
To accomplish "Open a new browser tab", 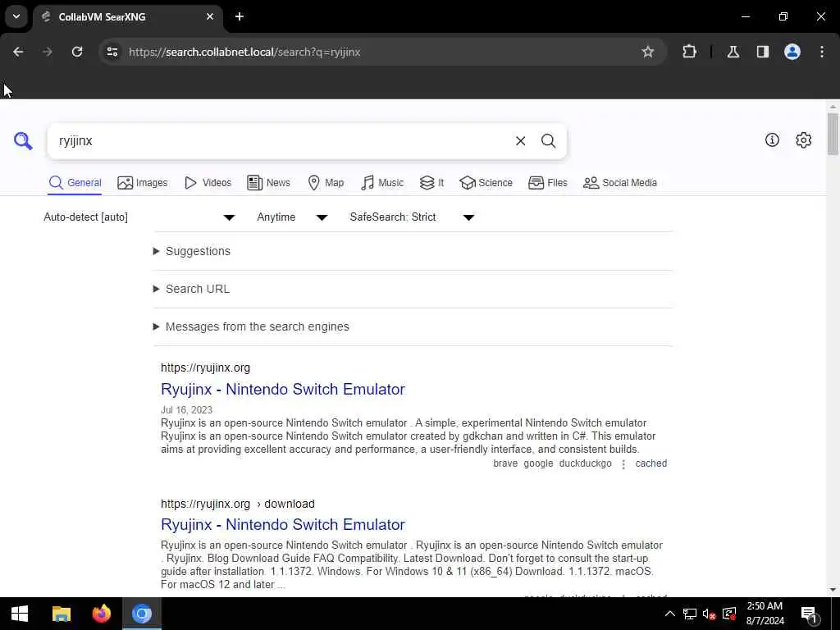I will click(240, 16).
